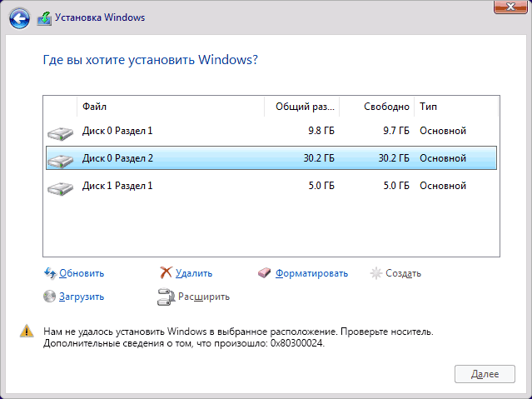
Task: Click the 9.7 ГБ free space cell
Action: 396,131
